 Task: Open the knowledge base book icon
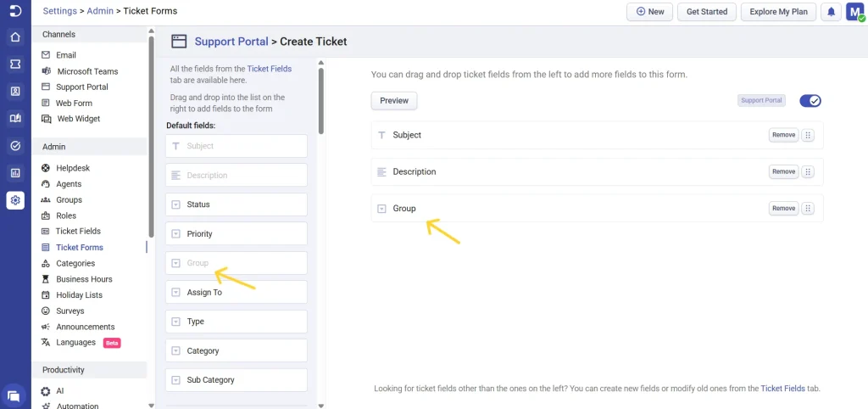(15, 118)
